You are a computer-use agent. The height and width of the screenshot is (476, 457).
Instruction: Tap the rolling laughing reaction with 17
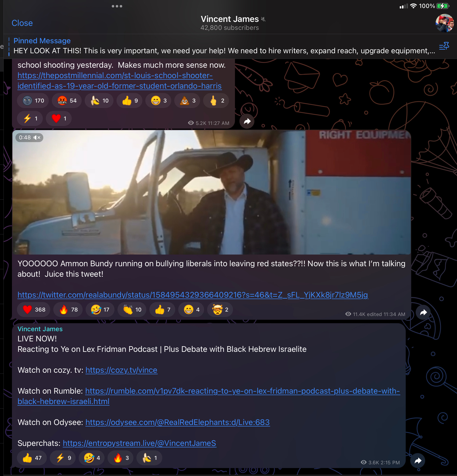[100, 310]
